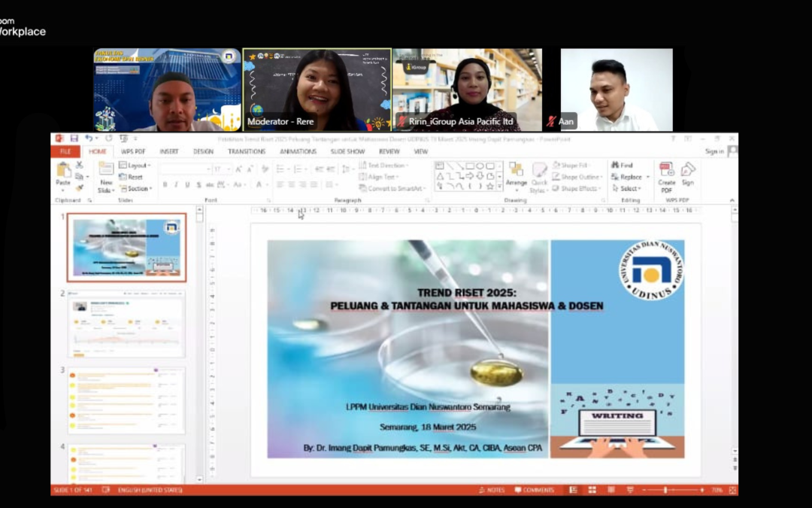Toggle Notes pane in status bar
Viewport: 812px width, 508px height.
click(x=492, y=490)
